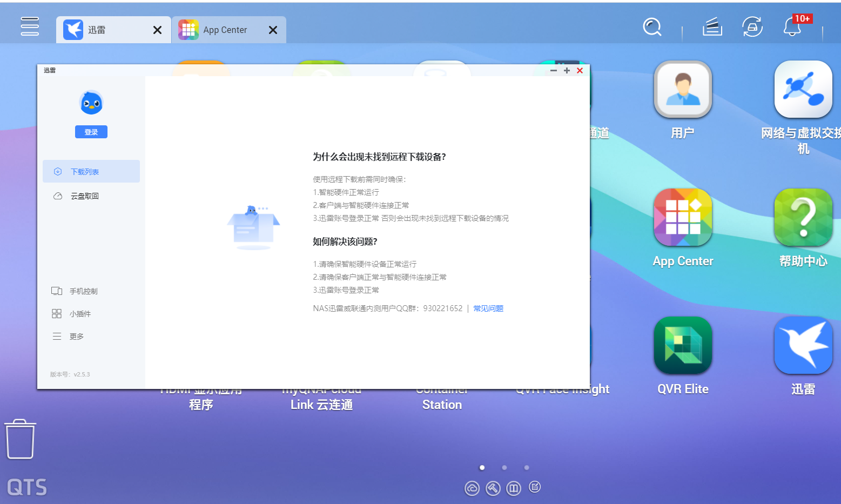841x504 pixels.
Task: Switch to the App Center tab
Action: [x=225, y=30]
